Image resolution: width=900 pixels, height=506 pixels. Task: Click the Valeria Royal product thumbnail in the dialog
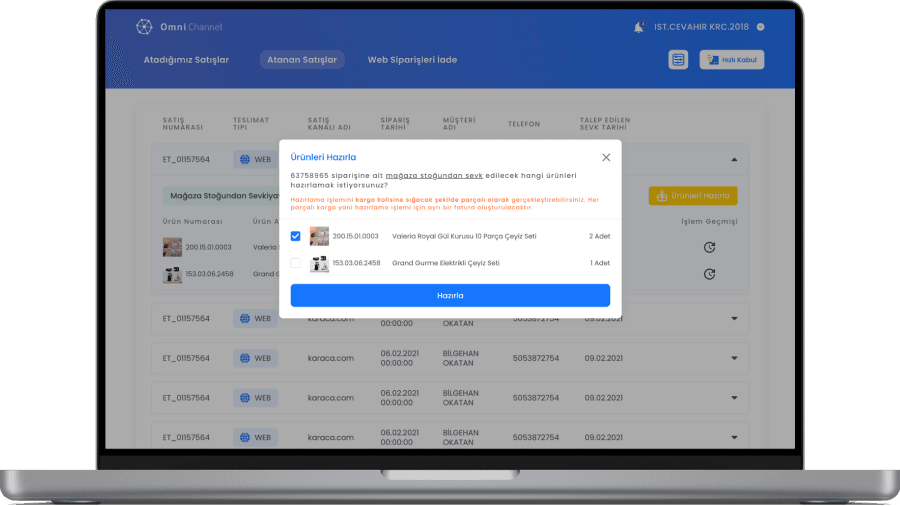point(319,236)
